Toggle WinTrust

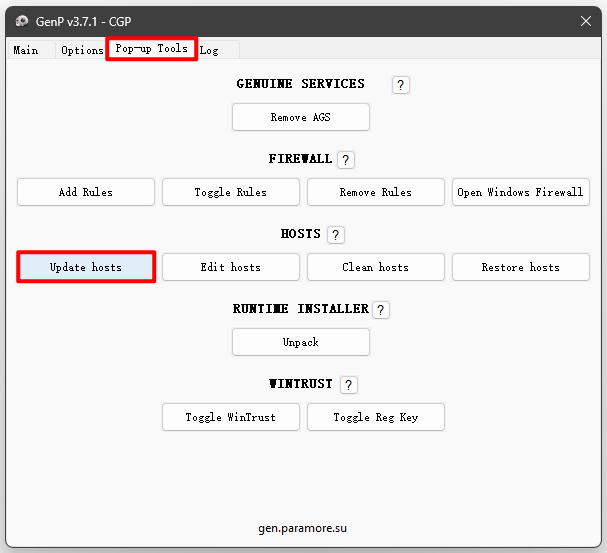231,417
